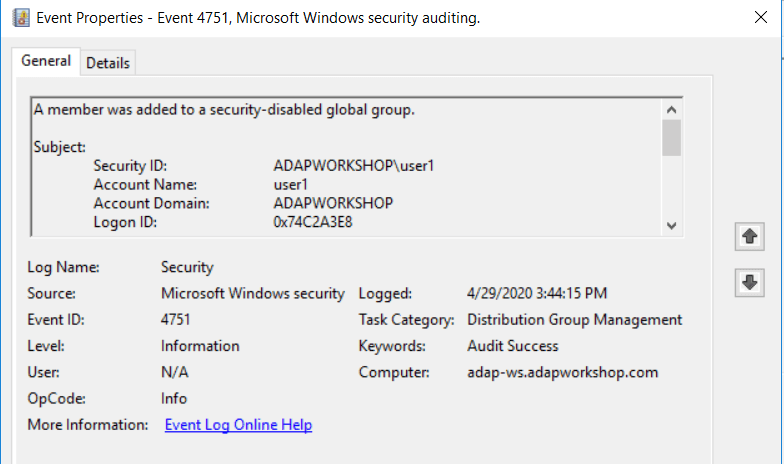Screen dimensions: 784x464
Task: Click the Logon ID value 0x74C2A3E8
Action: (x=313, y=222)
